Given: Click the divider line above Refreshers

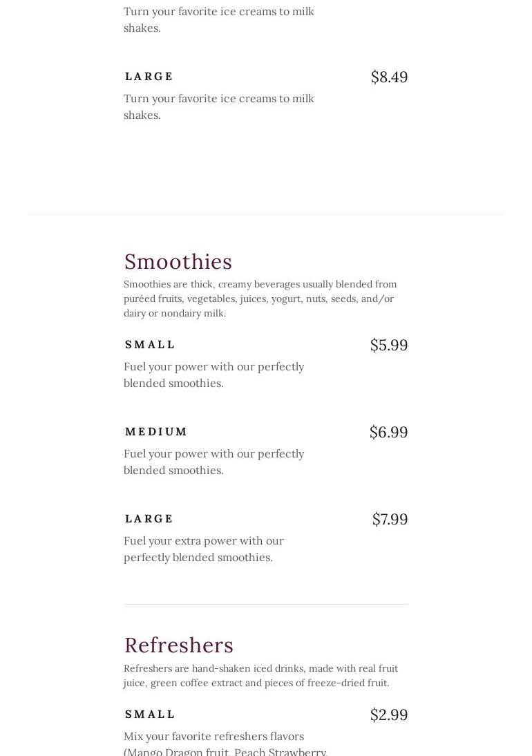Looking at the screenshot, I should pos(266,604).
